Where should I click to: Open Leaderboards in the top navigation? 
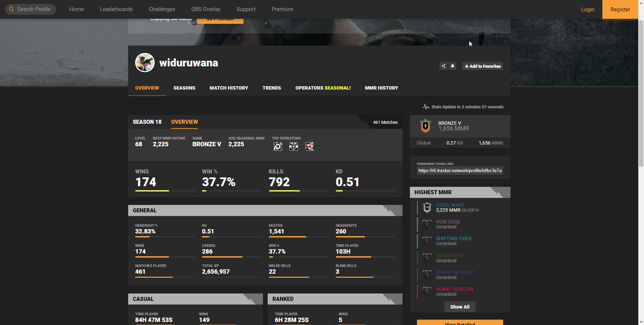click(x=116, y=9)
